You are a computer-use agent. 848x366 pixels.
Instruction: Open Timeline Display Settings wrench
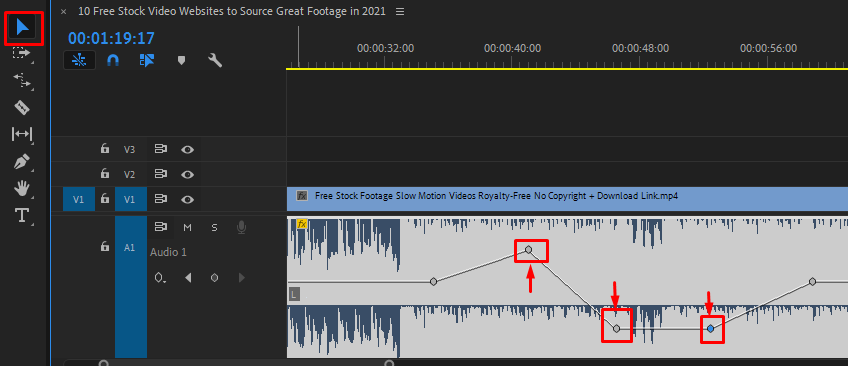pos(215,60)
